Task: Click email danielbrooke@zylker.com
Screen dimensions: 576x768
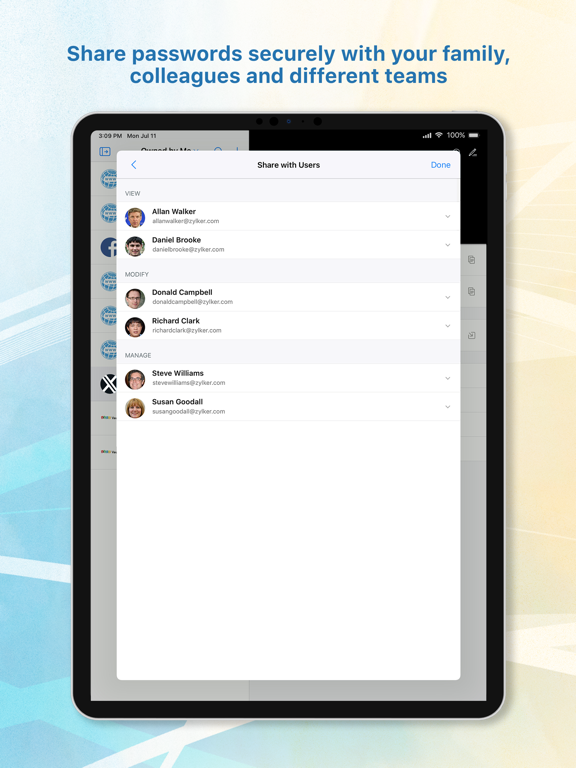Action: click(188, 249)
